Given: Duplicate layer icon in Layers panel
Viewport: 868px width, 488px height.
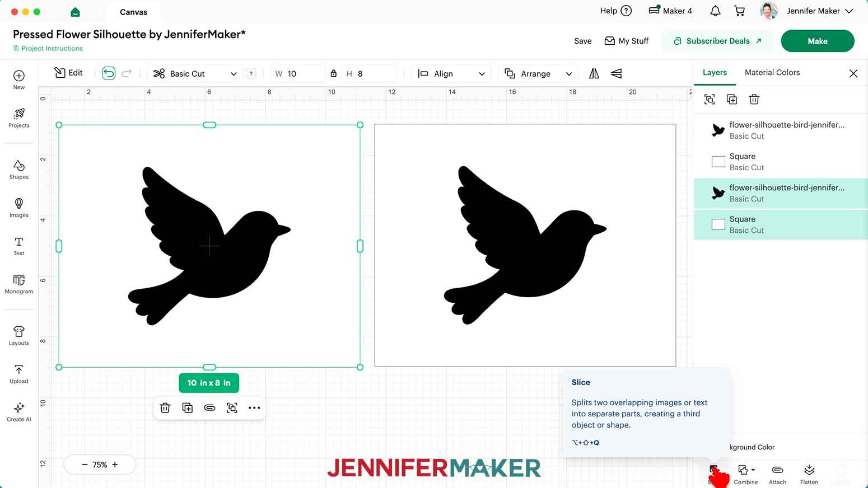Looking at the screenshot, I should [732, 99].
